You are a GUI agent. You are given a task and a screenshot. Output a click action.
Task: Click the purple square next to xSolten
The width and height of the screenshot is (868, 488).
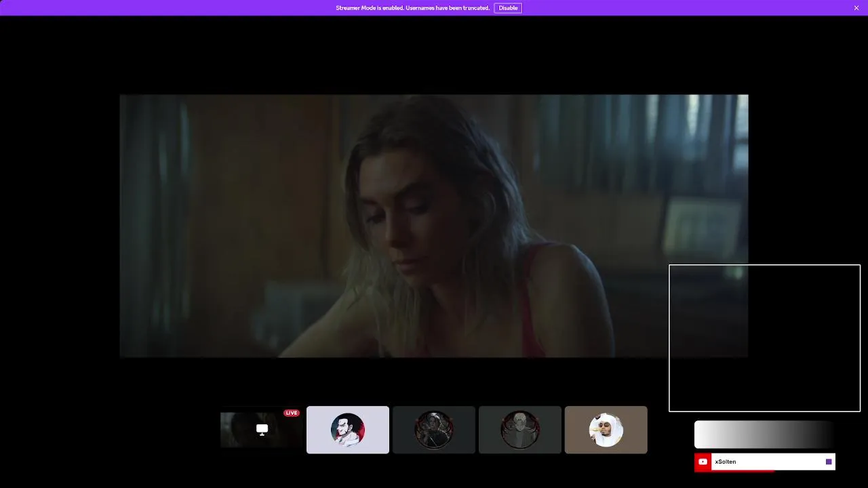tap(829, 462)
